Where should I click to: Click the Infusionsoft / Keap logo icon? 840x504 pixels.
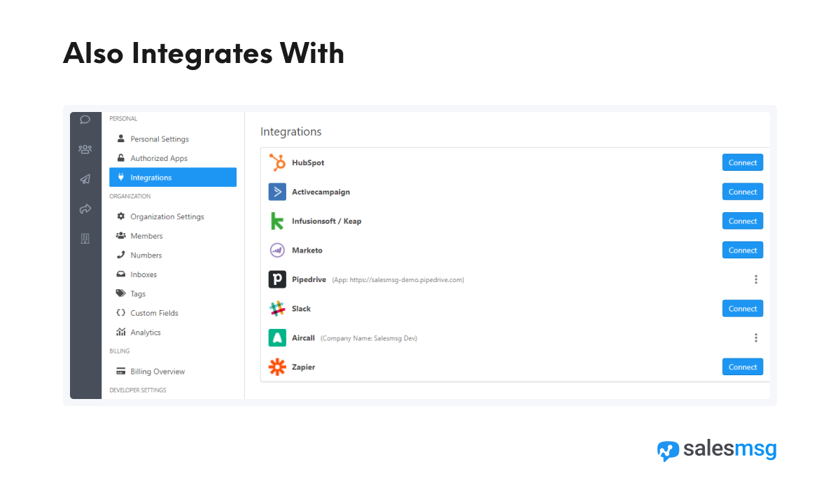(277, 221)
